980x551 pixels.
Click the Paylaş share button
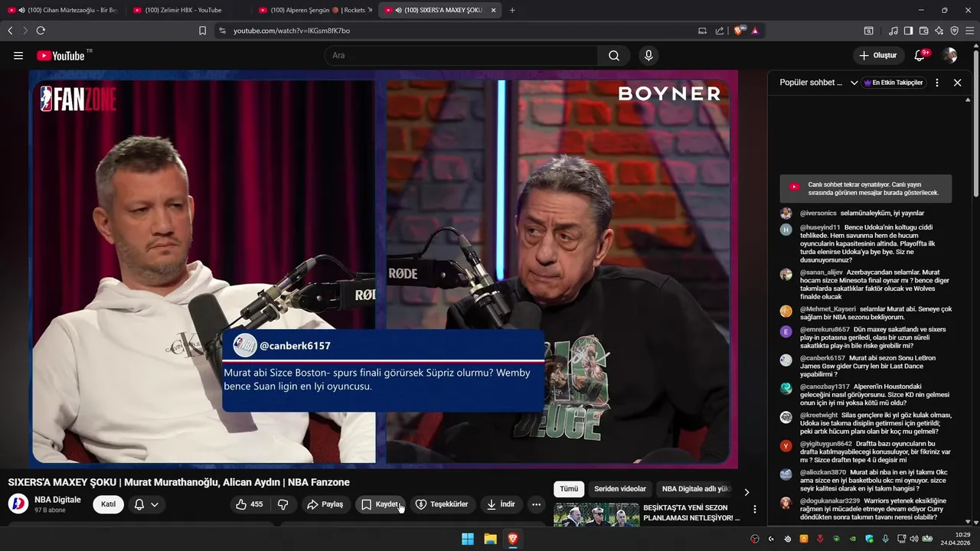click(x=325, y=504)
